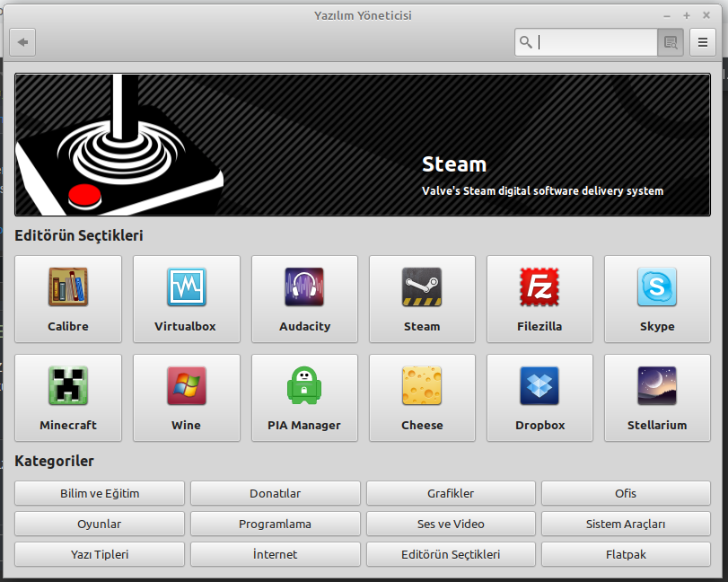Open the Filezilla app tile
728x582 pixels.
tap(539, 299)
